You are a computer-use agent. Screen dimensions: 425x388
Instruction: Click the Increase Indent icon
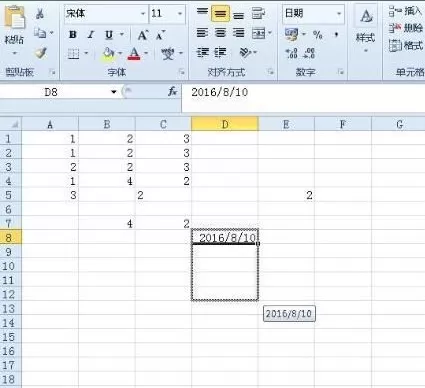[220, 53]
